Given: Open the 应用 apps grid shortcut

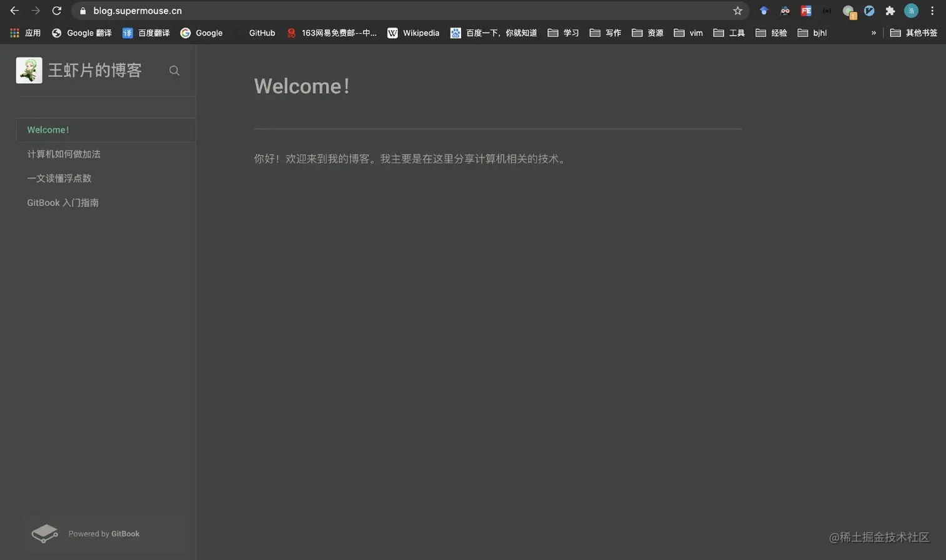Looking at the screenshot, I should (25, 33).
